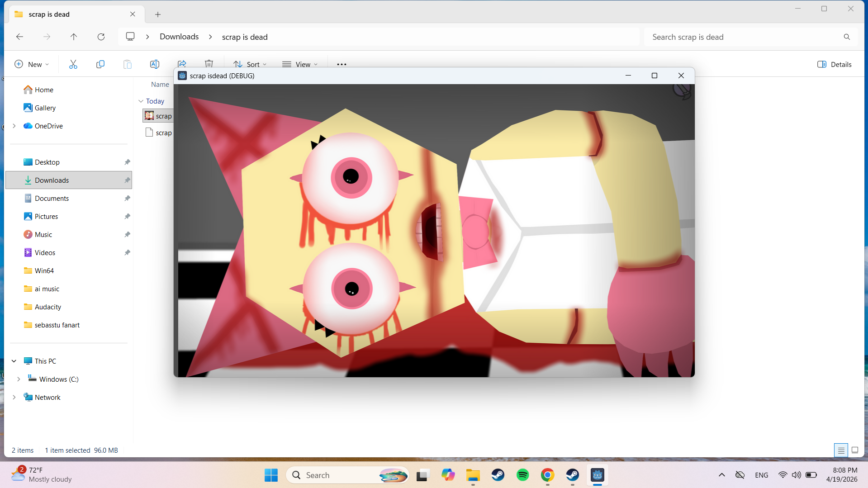Click the Godot game icon in taskbar

pos(598,475)
